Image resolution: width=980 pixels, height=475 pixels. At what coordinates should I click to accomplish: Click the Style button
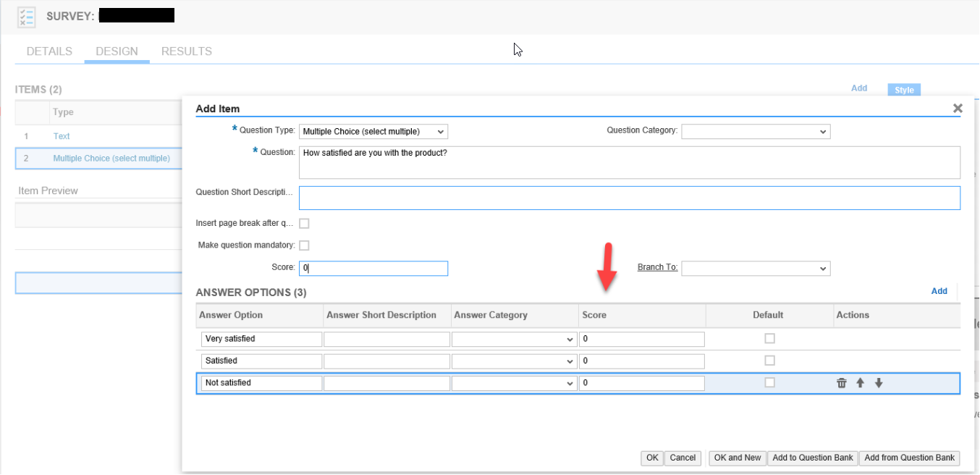904,91
